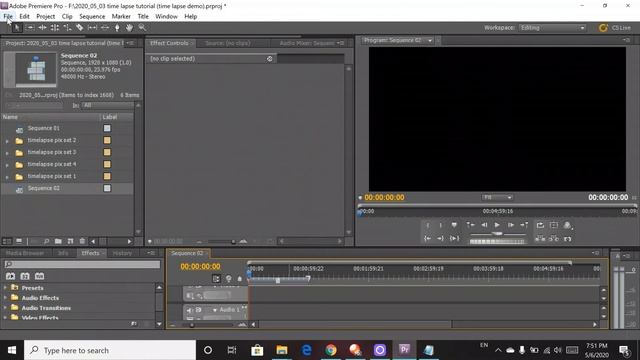Image resolution: width=640 pixels, height=360 pixels.
Task: Select the Razor tool
Action: [x=80, y=28]
